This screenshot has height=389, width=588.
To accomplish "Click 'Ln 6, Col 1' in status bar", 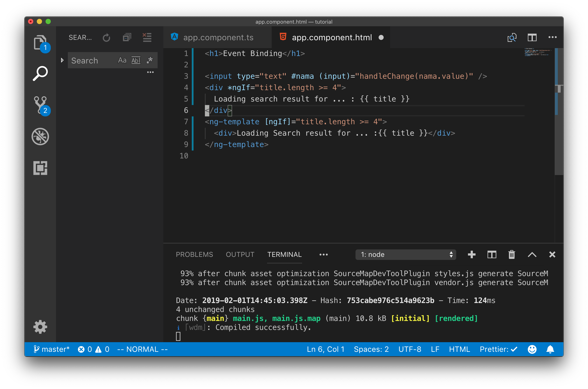I will [x=325, y=349].
